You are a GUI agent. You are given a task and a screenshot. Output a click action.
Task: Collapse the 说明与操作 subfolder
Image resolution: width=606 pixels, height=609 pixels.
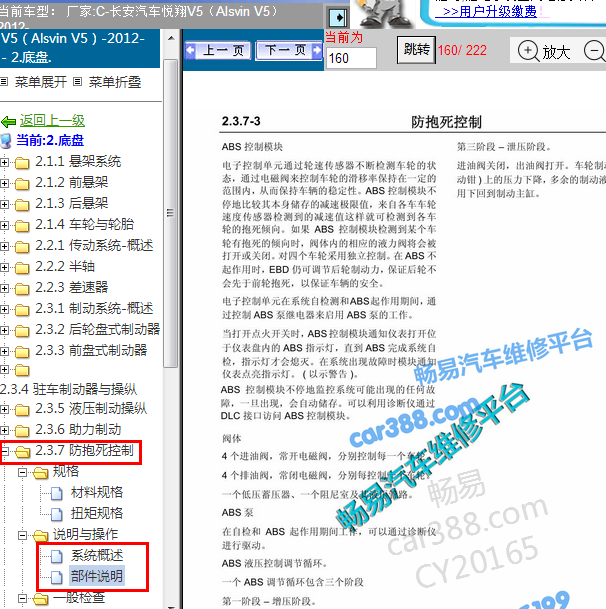tap(23, 535)
